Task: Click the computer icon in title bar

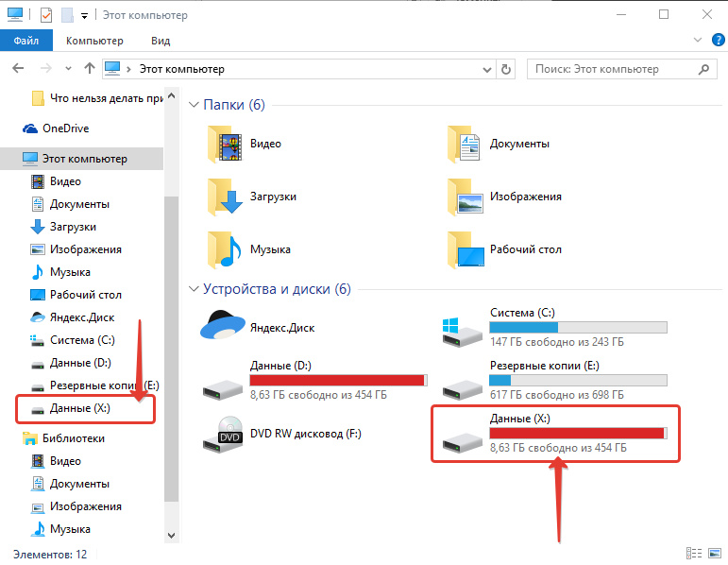Action: (x=15, y=15)
